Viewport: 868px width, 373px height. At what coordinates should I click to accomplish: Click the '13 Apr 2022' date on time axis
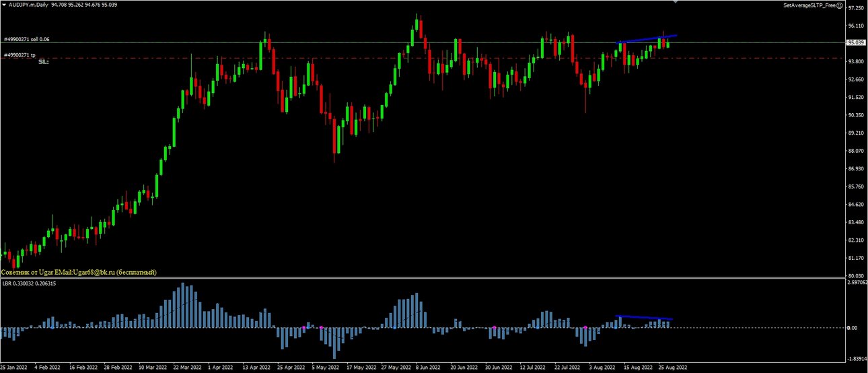click(x=258, y=368)
